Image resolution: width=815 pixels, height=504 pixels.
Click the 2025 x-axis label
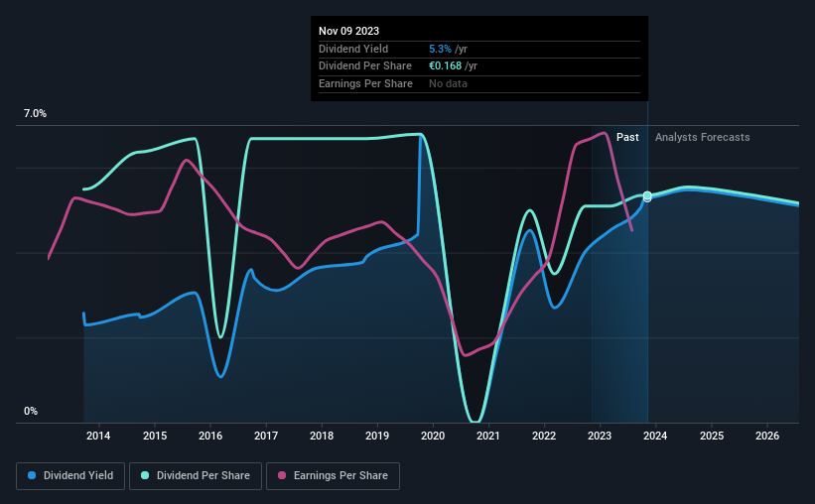(x=712, y=436)
